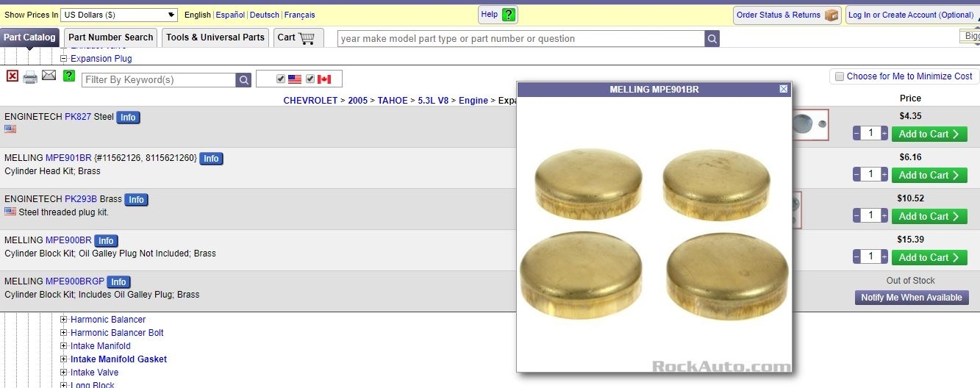Add the $10.52 PK293B to cart
This screenshot has width=980, height=388.
pos(929,216)
